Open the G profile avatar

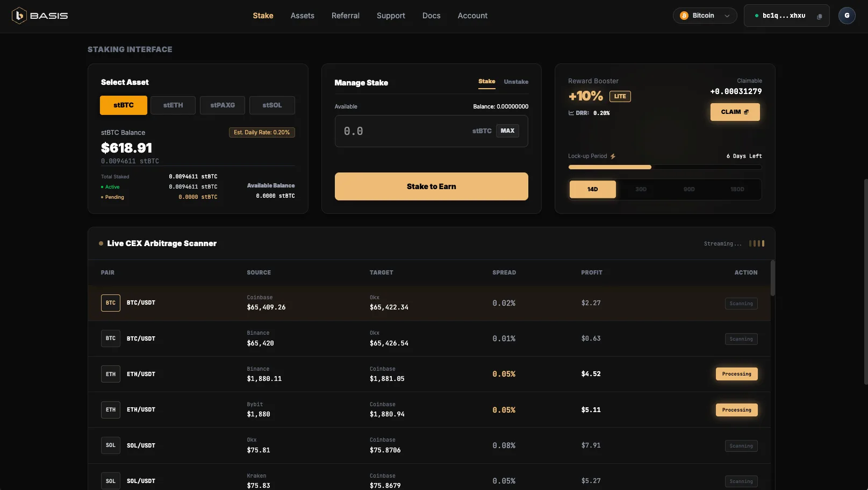click(847, 16)
